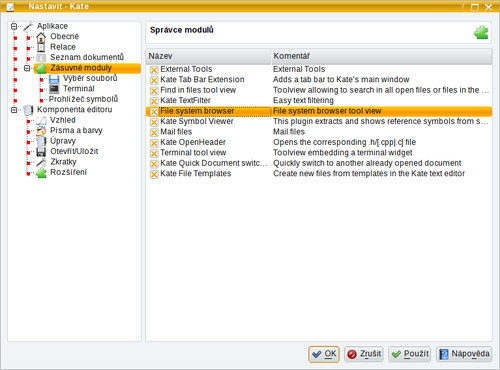Open Terminál plugin settings
The width and height of the screenshot is (500, 370).
point(79,89)
